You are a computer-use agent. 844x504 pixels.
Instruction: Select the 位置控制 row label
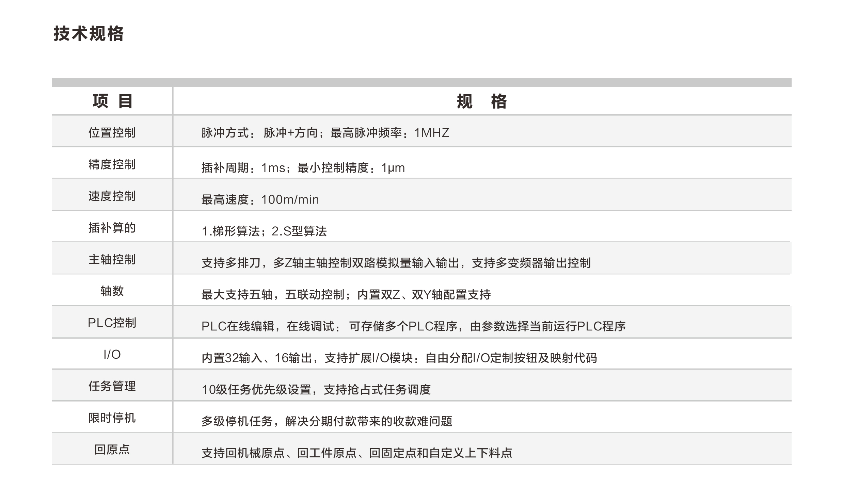click(112, 133)
